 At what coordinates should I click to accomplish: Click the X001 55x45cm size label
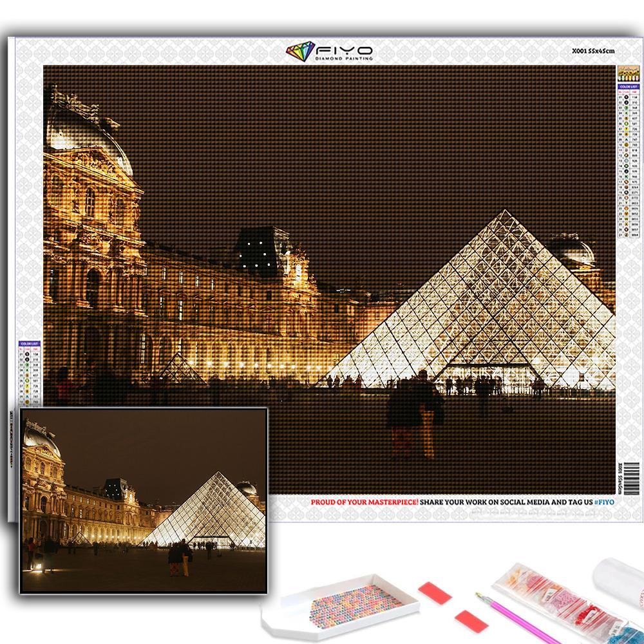tap(593, 51)
